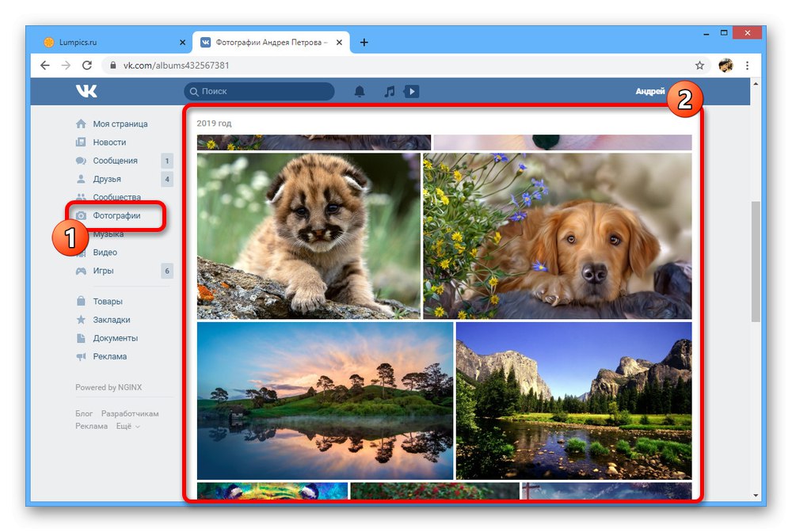
Task: Open Игры in the sidebar
Action: coord(103,271)
